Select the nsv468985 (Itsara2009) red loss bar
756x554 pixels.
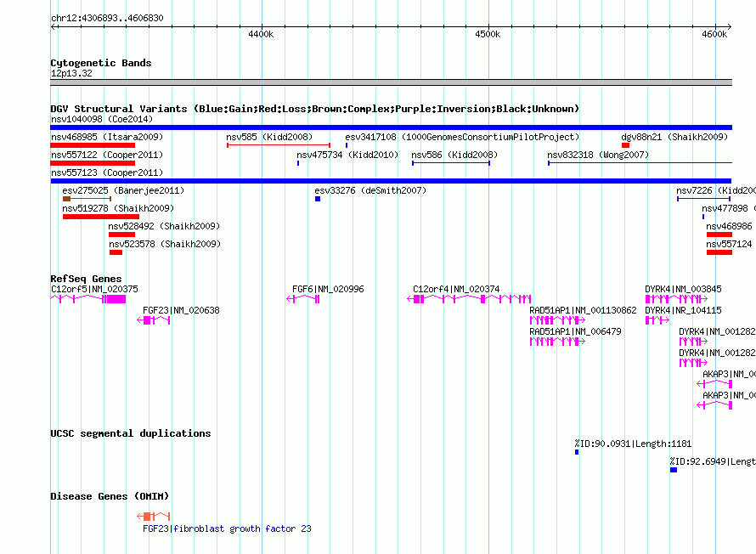click(x=93, y=145)
